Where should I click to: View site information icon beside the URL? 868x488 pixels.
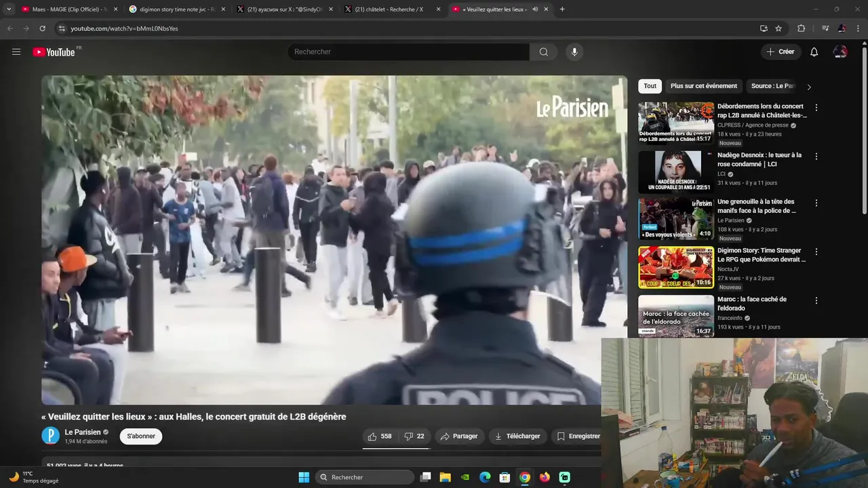(62, 28)
